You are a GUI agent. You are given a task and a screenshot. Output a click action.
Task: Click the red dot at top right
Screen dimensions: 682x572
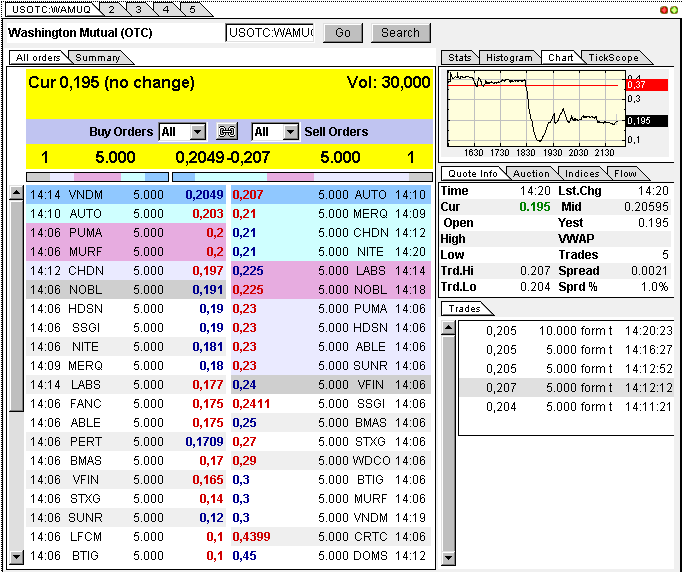click(664, 10)
